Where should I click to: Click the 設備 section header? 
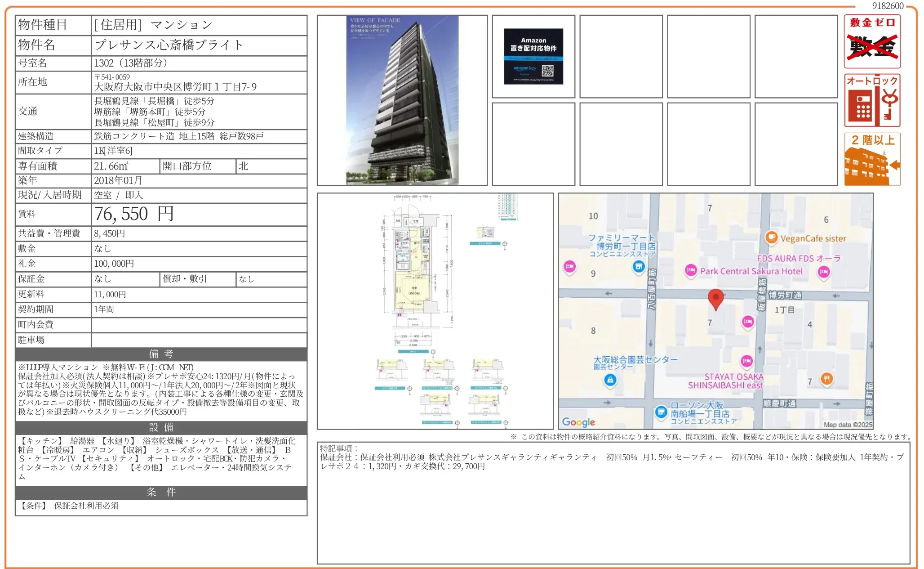161,427
